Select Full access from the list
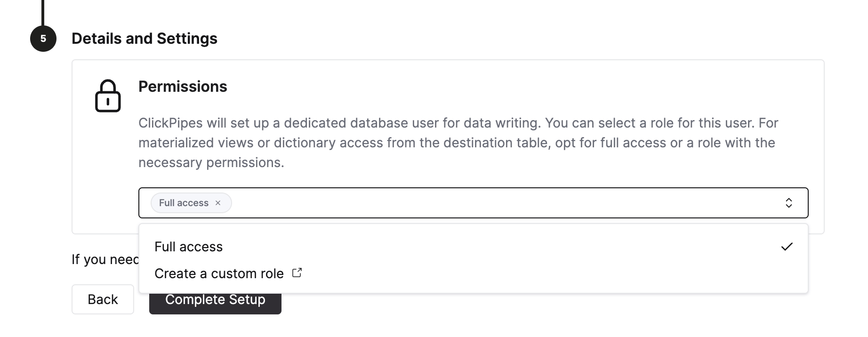Viewport: 868px width, 337px height. 189,246
